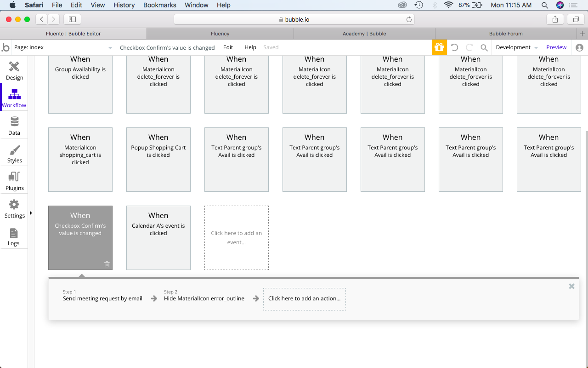Click Safari forward navigation button
Viewport: 588px width, 368px height.
(x=54, y=19)
